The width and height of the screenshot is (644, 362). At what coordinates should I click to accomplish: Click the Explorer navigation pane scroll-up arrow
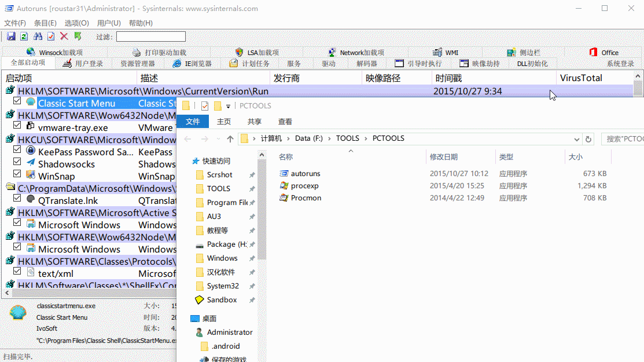(x=262, y=155)
